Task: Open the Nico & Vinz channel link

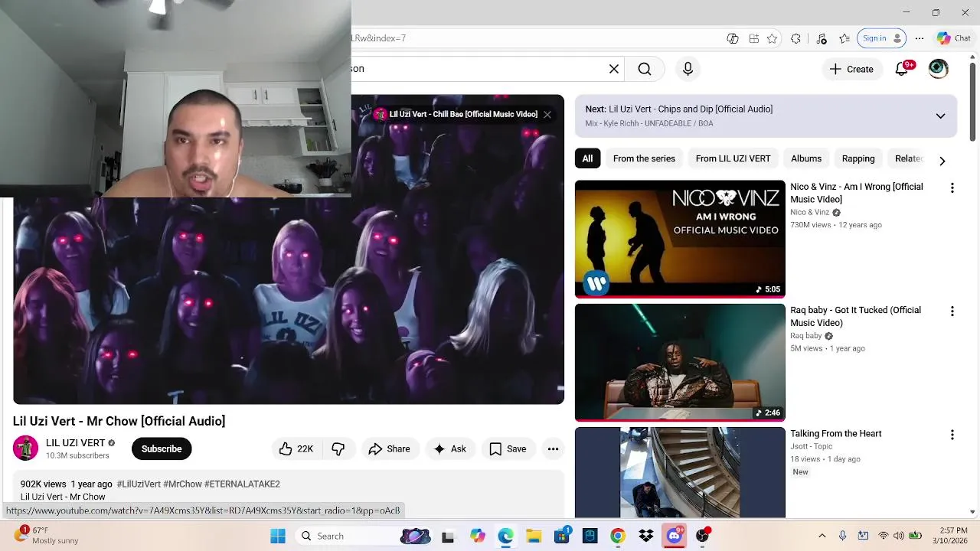Action: [809, 213]
